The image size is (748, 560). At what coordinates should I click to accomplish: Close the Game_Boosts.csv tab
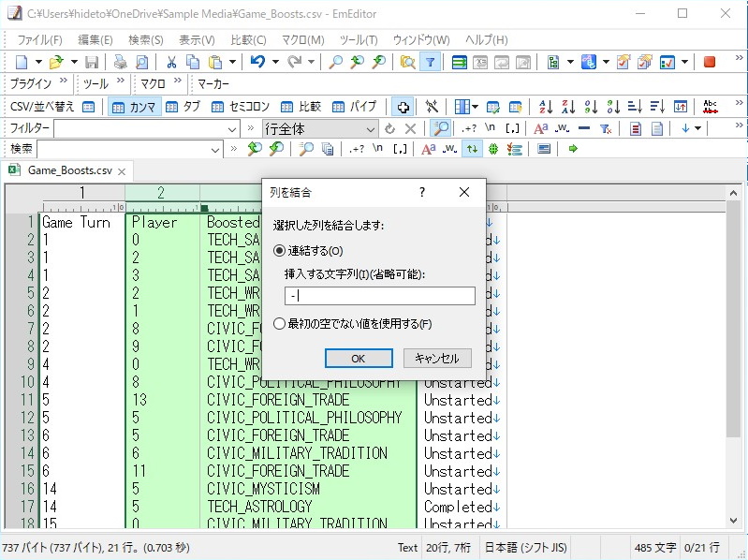point(122,171)
